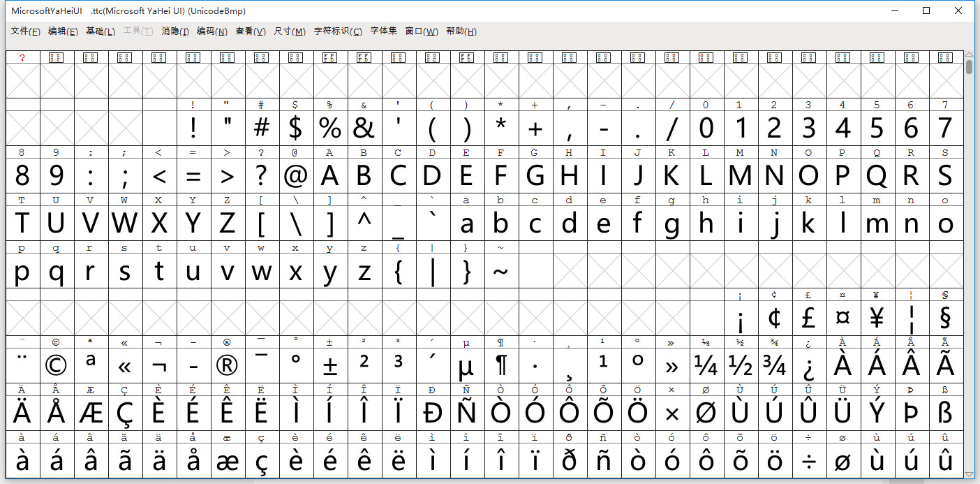Viewport: 980px width, 484px height.
Task: Open the 帮助(H) menu
Action: pyautogui.click(x=461, y=31)
